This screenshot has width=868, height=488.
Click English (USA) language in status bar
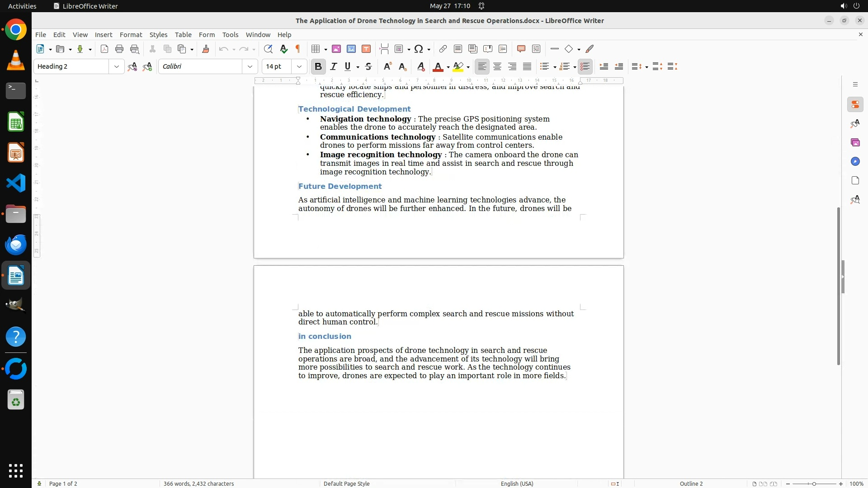[517, 483]
